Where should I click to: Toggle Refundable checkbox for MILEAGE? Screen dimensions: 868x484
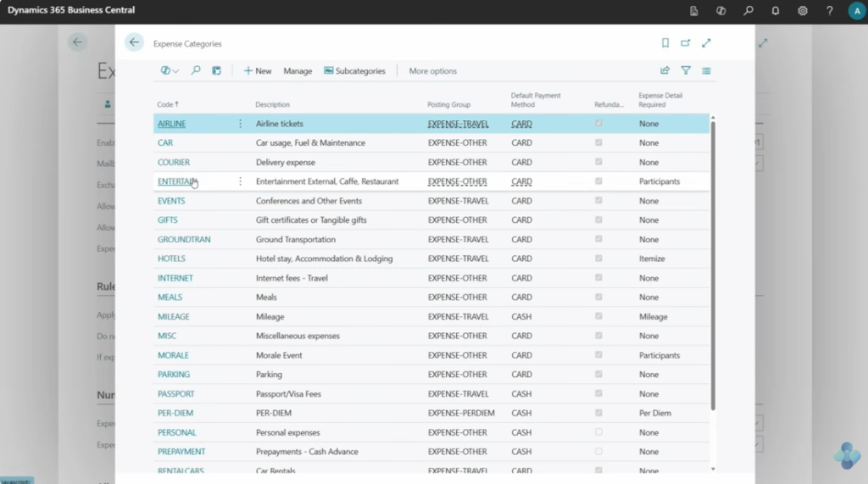pos(598,316)
